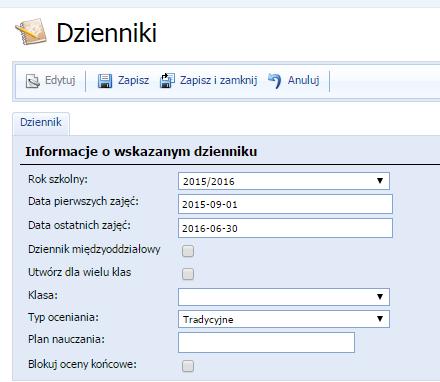Click the 'Klasa:' label
Image resolution: width=440 pixels, height=382 pixels.
[x=43, y=295]
